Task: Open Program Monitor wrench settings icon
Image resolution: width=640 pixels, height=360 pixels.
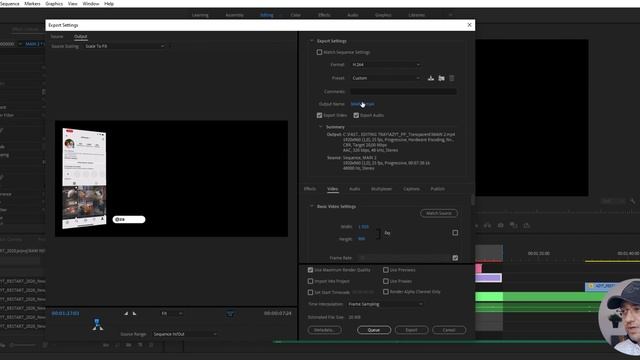Action: click(x=632, y=201)
